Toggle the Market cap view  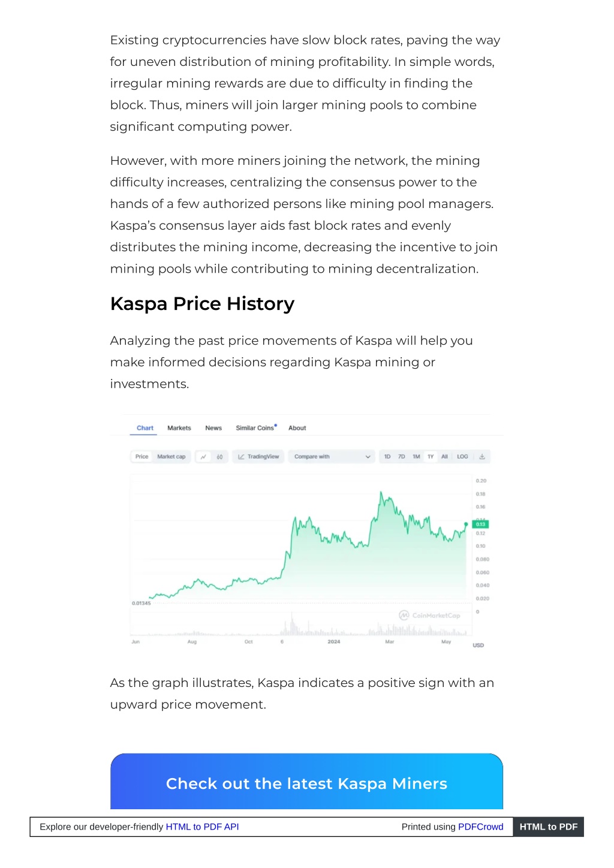coord(171,457)
